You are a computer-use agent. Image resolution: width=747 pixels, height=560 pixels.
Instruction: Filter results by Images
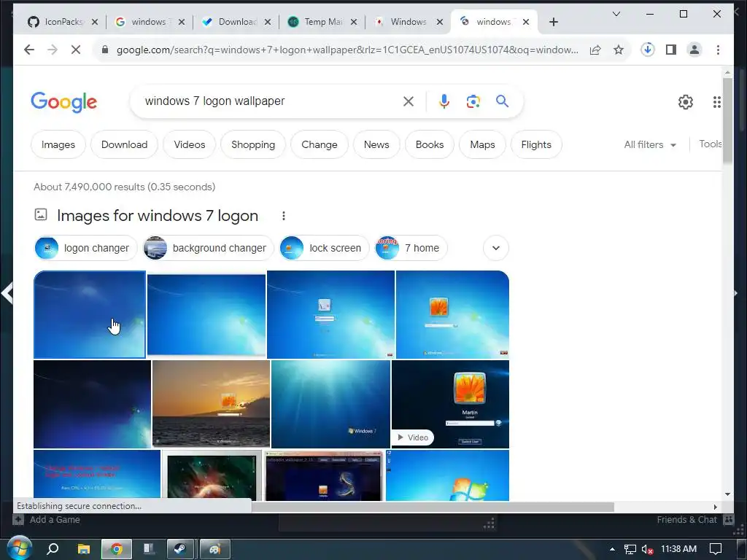tap(58, 144)
